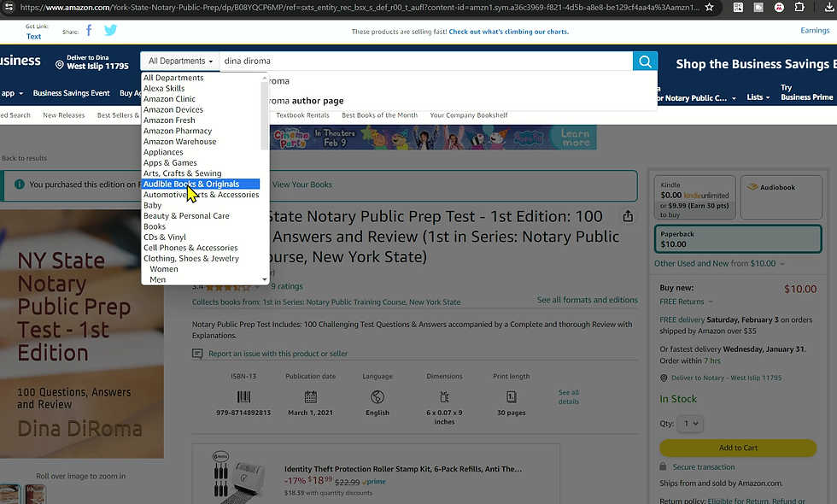Select Women sub-department
This screenshot has height=504, width=837.
tap(164, 269)
